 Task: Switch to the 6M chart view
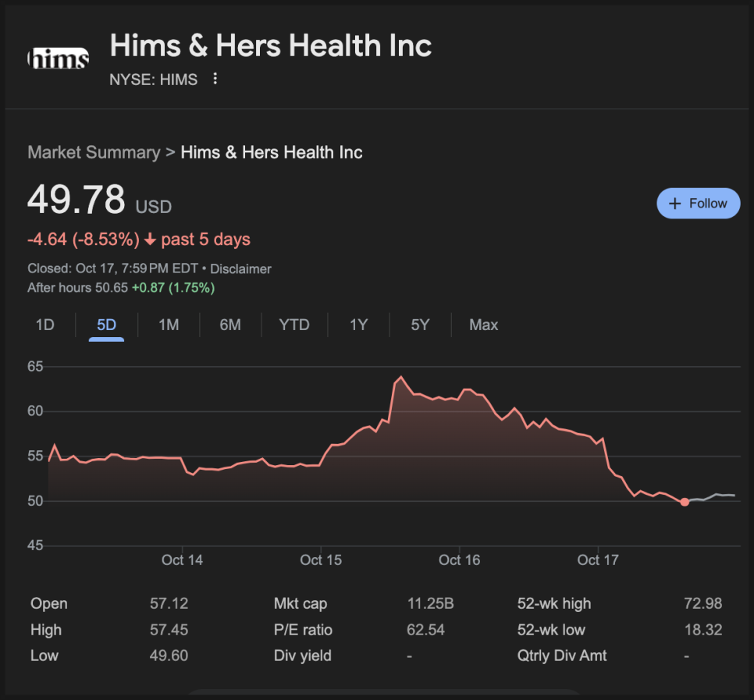pos(230,325)
